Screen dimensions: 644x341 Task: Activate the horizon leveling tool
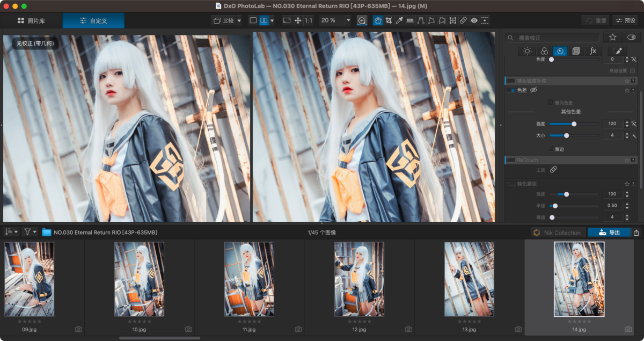pos(410,20)
